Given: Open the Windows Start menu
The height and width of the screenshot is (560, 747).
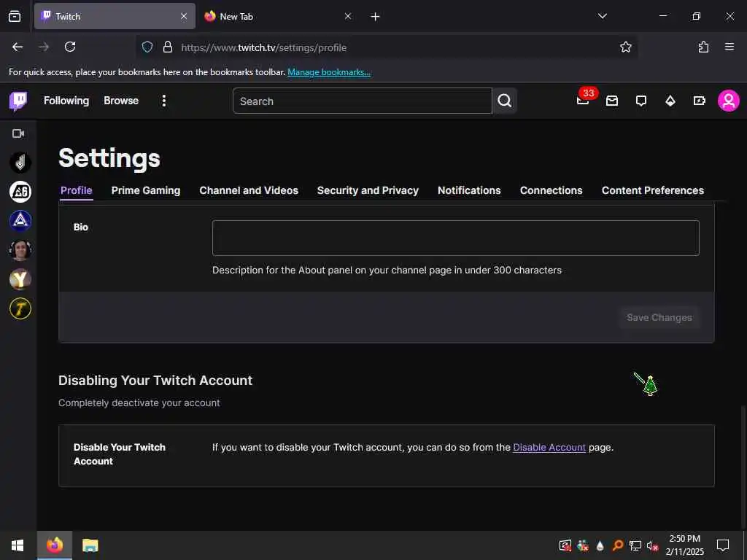Looking at the screenshot, I should click(x=18, y=545).
